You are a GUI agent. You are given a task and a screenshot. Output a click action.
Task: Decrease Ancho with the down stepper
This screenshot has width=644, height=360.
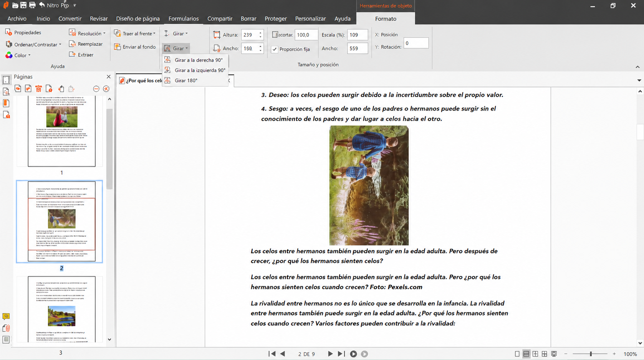tap(261, 51)
